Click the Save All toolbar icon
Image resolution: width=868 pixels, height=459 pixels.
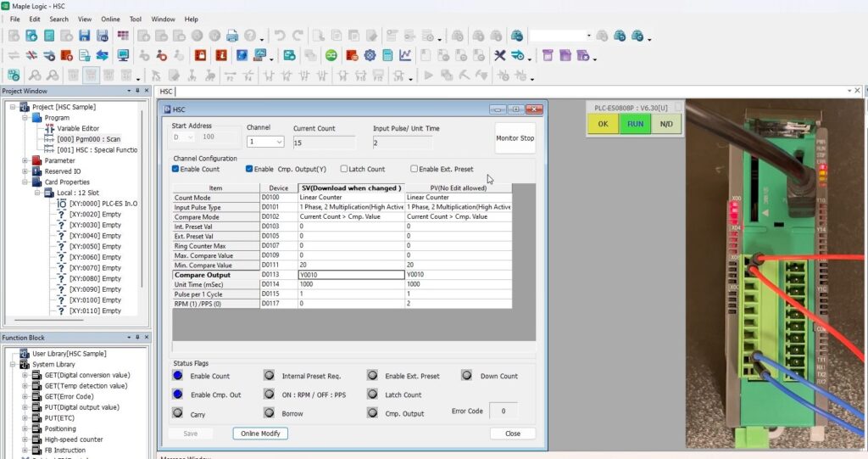coord(103,36)
